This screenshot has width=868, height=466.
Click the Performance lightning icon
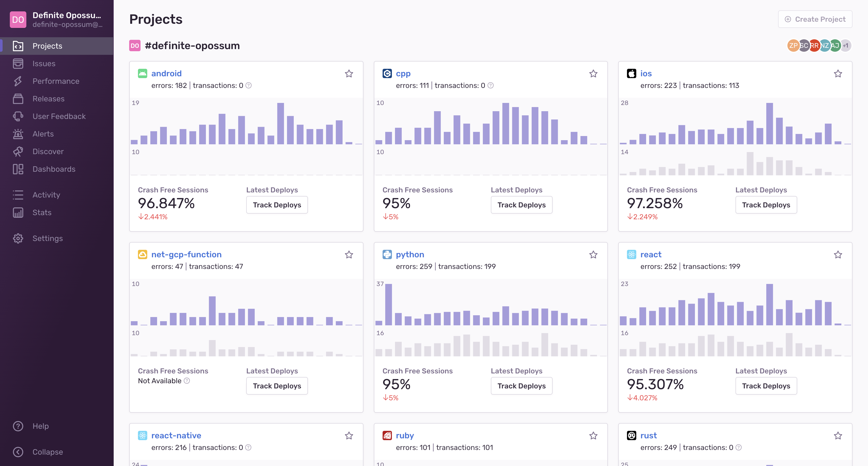(x=18, y=81)
